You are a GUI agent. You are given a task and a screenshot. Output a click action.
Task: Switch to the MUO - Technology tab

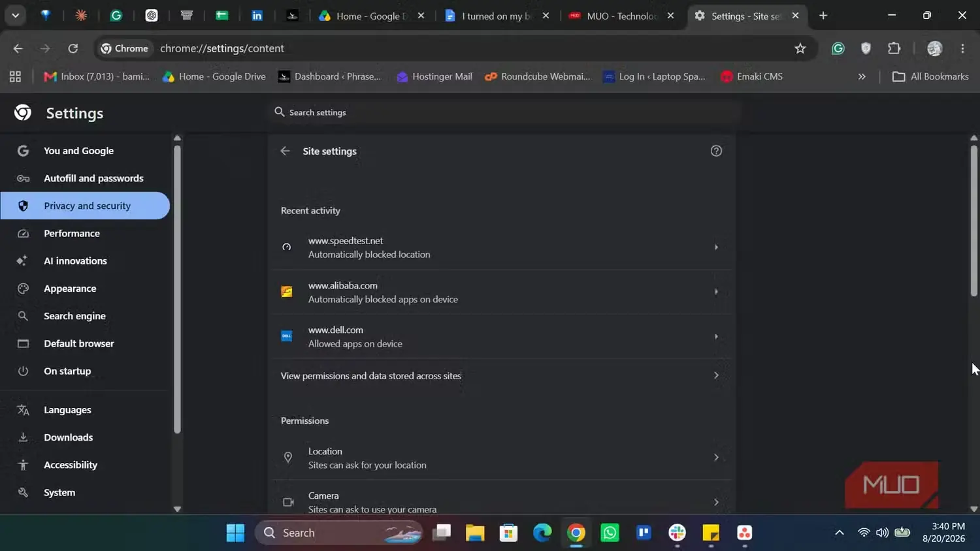coord(622,15)
